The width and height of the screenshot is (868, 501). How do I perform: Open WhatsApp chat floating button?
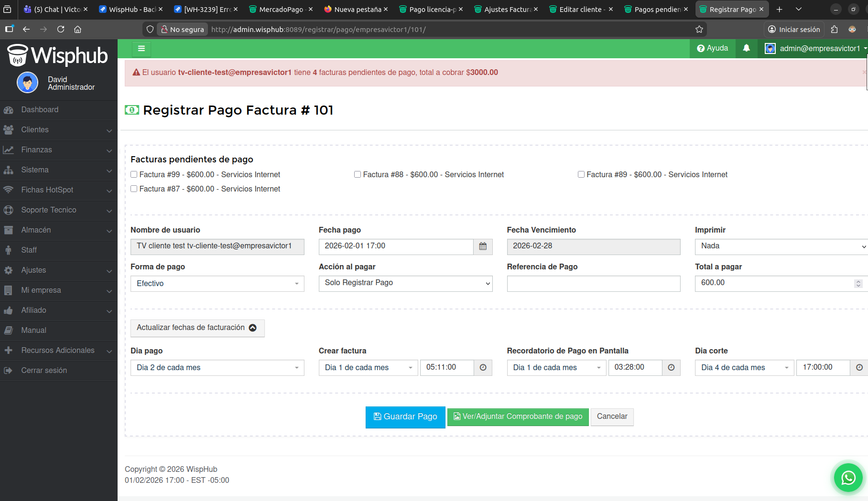(x=848, y=478)
